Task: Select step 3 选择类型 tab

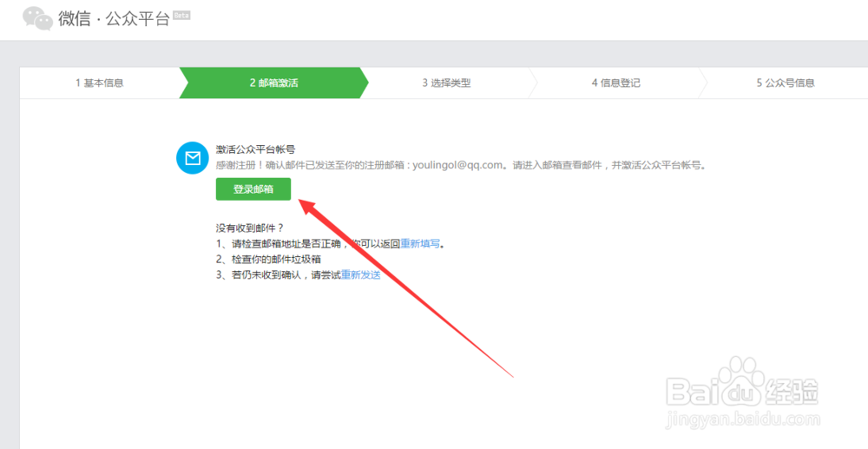Action: coord(446,83)
